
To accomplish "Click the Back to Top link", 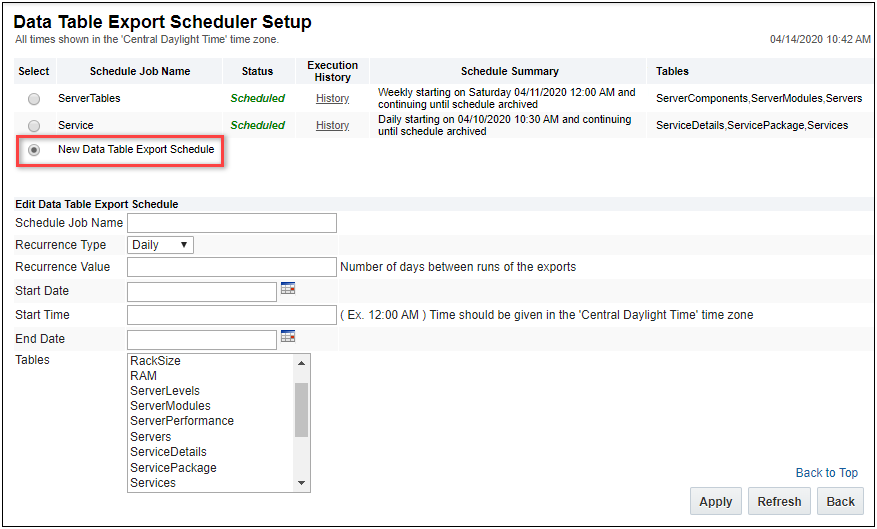I will click(826, 473).
